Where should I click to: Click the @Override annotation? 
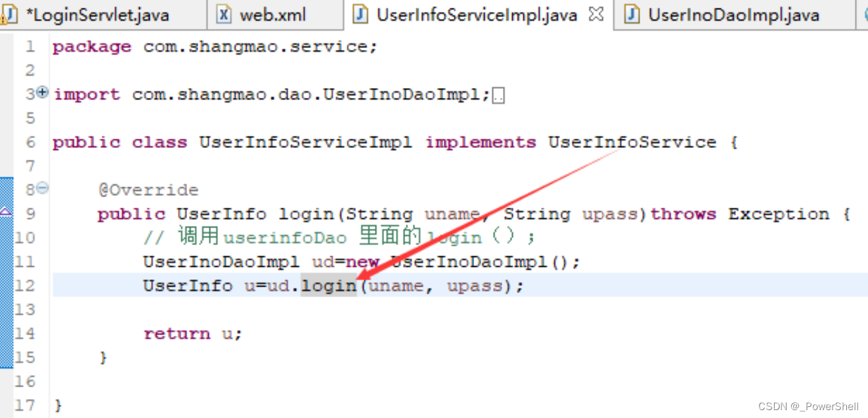tap(148, 191)
